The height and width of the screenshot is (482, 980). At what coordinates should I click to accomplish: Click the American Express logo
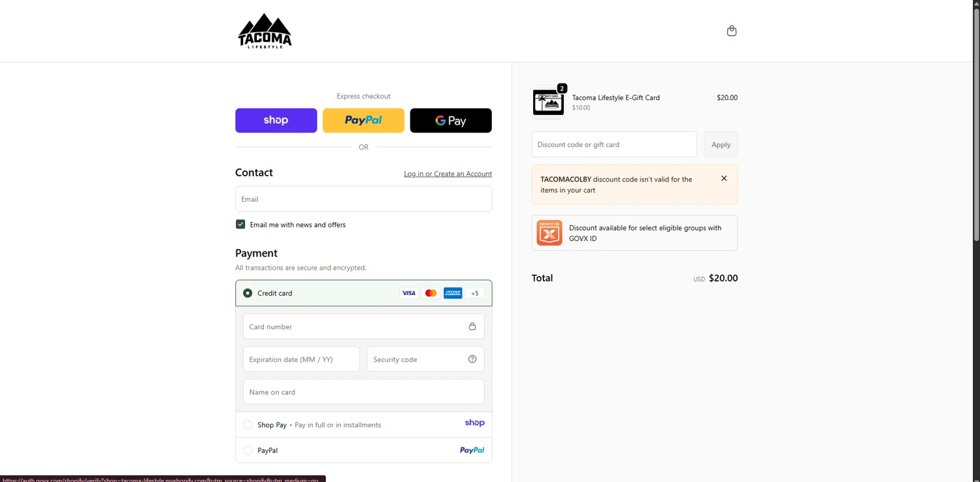coord(453,293)
